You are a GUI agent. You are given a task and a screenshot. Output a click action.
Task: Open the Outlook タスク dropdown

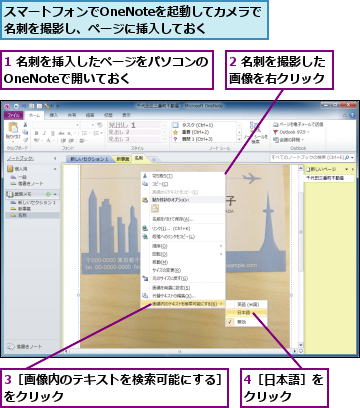[308, 132]
